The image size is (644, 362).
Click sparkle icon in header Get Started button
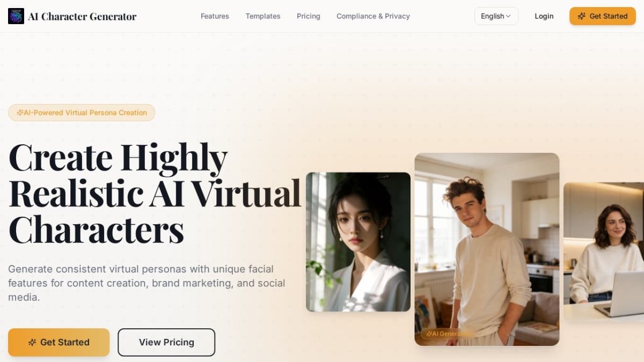click(581, 16)
